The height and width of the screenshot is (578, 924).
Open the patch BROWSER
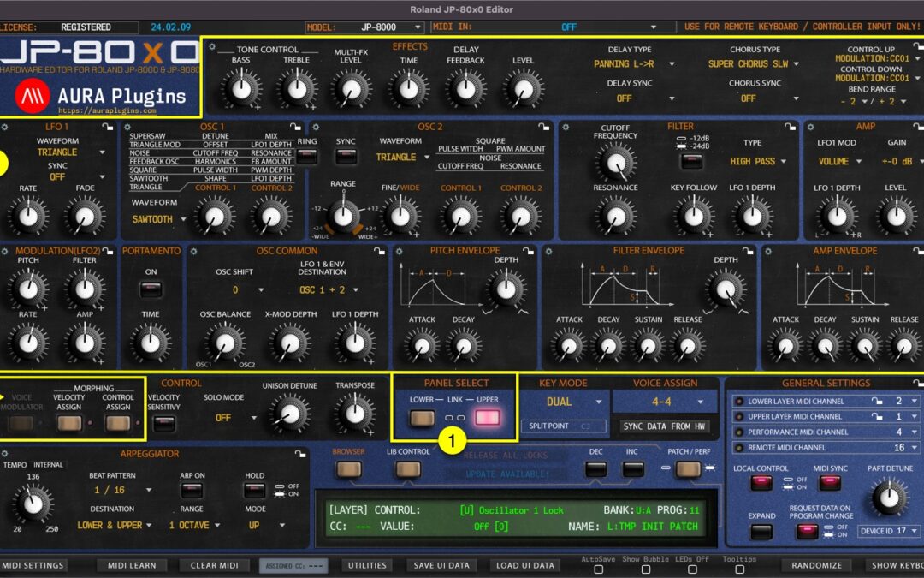349,470
